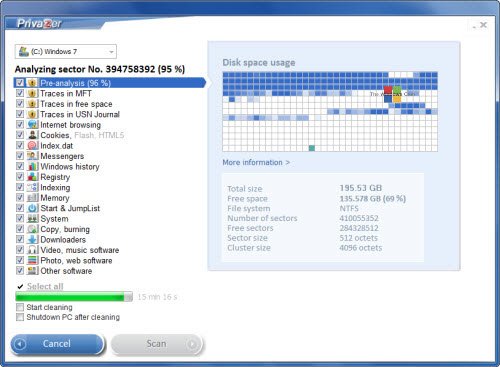Image resolution: width=500 pixels, height=367 pixels.
Task: Select the Copy, burning list item
Action: 65,229
